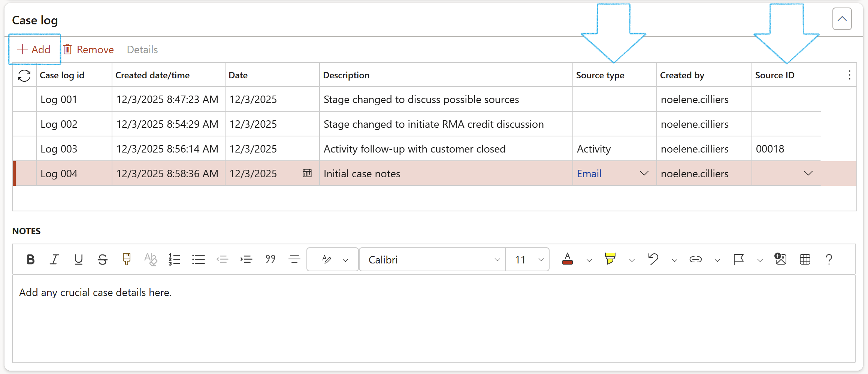
Task: Toggle bold formatting
Action: [x=31, y=259]
